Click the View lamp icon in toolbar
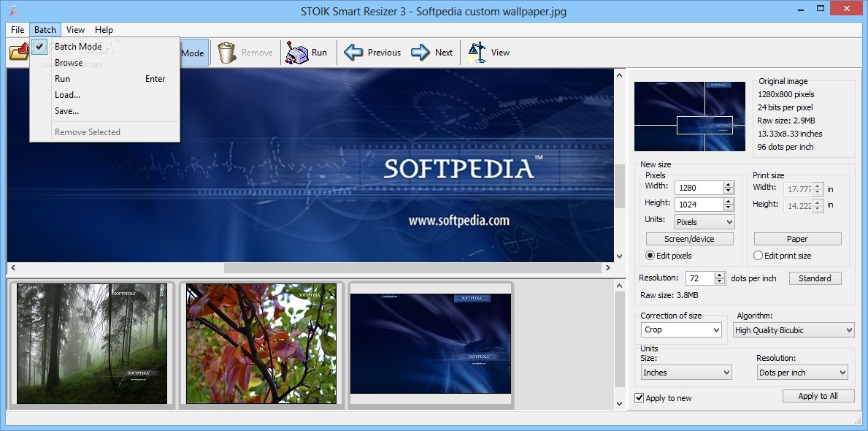 pos(476,53)
